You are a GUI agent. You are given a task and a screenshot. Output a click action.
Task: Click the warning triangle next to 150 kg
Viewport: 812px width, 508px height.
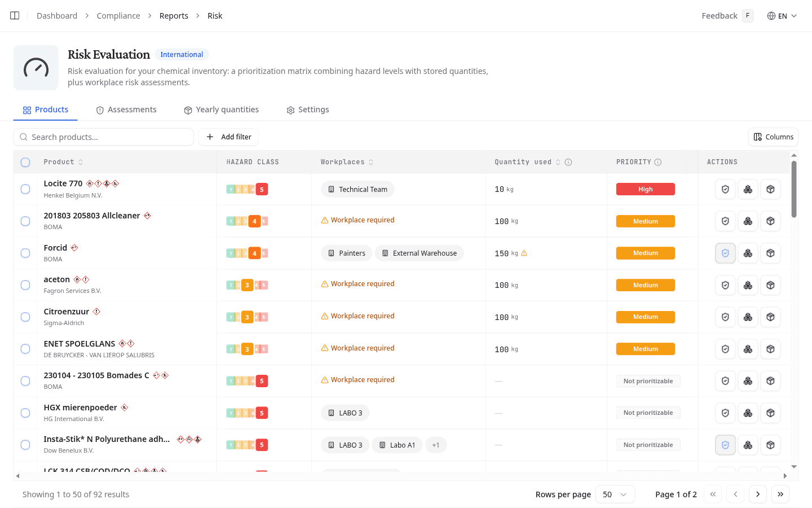click(524, 253)
